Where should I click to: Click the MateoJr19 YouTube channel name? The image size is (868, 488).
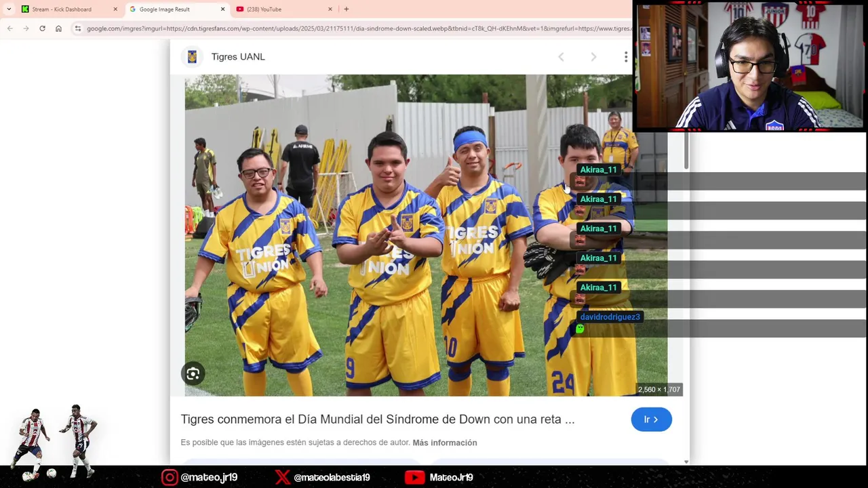click(x=451, y=477)
